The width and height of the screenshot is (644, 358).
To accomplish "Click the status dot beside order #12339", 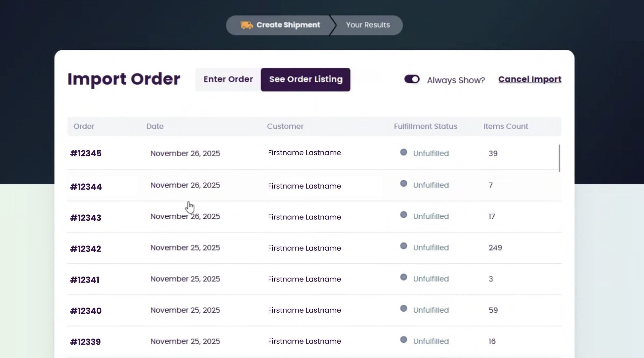I will [x=404, y=339].
